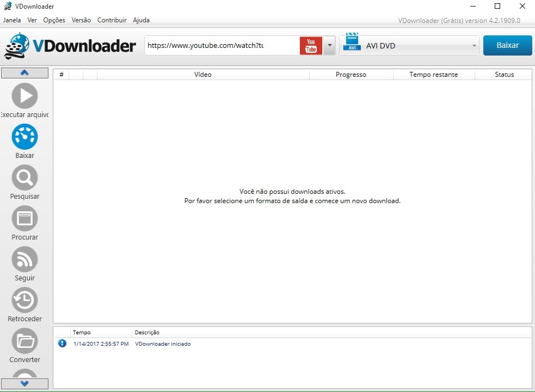Open the Ver menu
The height and width of the screenshot is (392, 535).
point(32,20)
